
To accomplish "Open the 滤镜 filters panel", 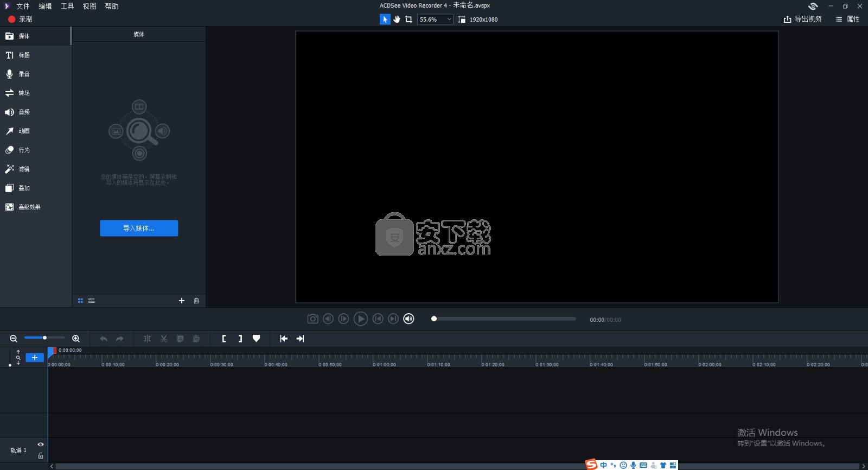I will pos(35,169).
